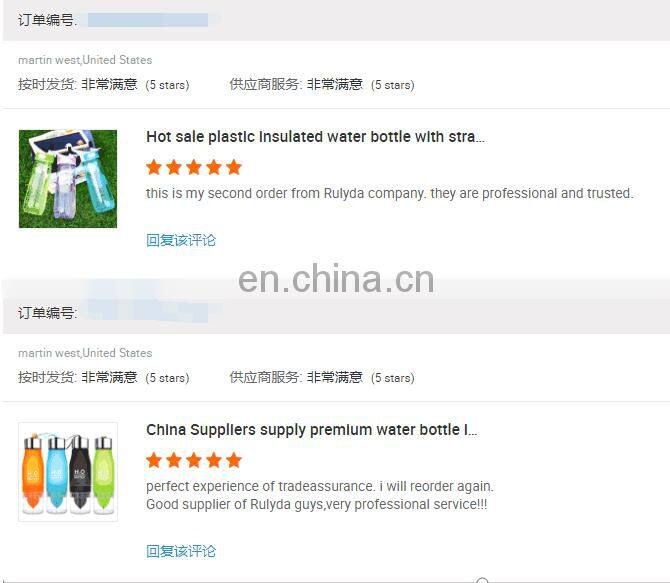
Task: Reply to the tradeassurance experience review
Action: click(181, 551)
